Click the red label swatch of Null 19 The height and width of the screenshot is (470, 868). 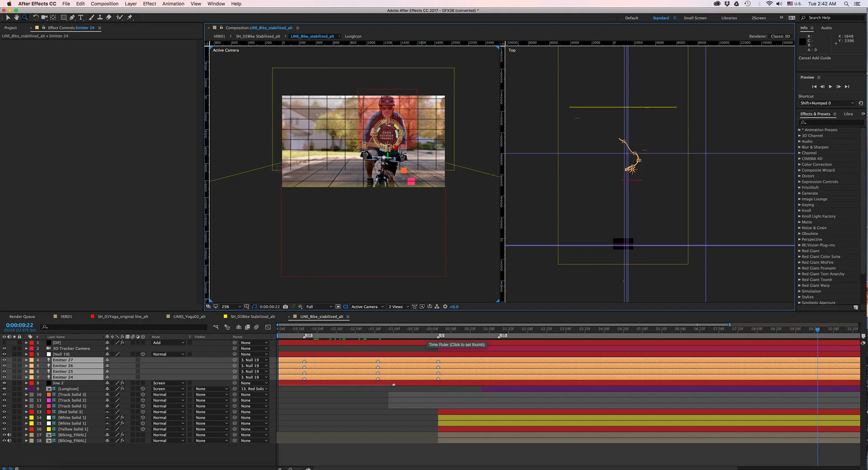click(32, 354)
